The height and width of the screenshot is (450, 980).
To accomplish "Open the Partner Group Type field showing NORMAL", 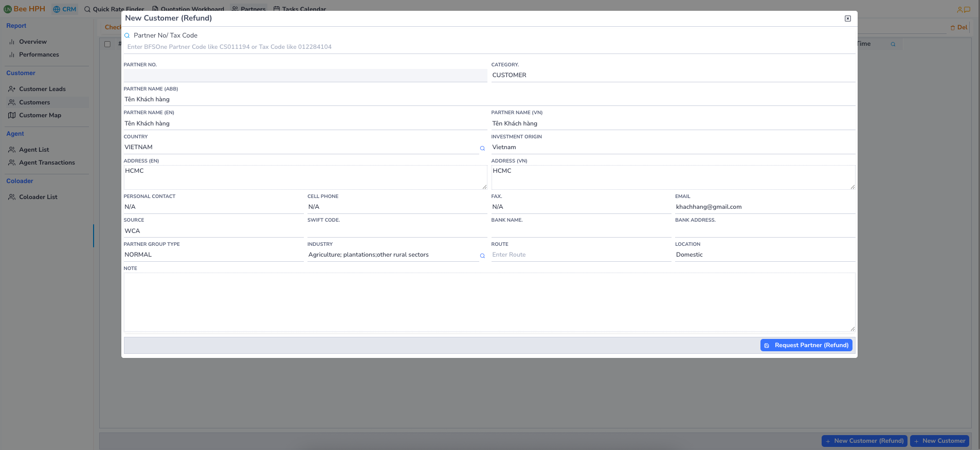I will (213, 255).
